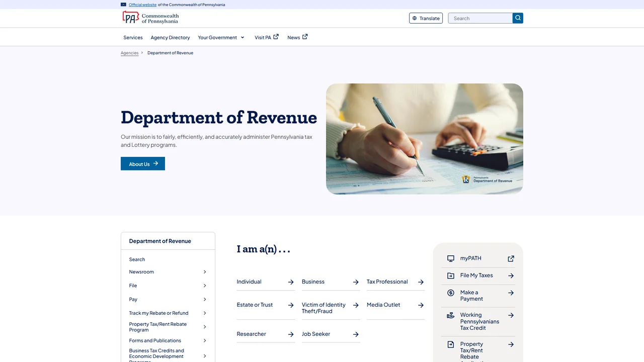Screen dimensions: 644x362
Task: Click the globe icon in Translate button
Action: coord(415,18)
